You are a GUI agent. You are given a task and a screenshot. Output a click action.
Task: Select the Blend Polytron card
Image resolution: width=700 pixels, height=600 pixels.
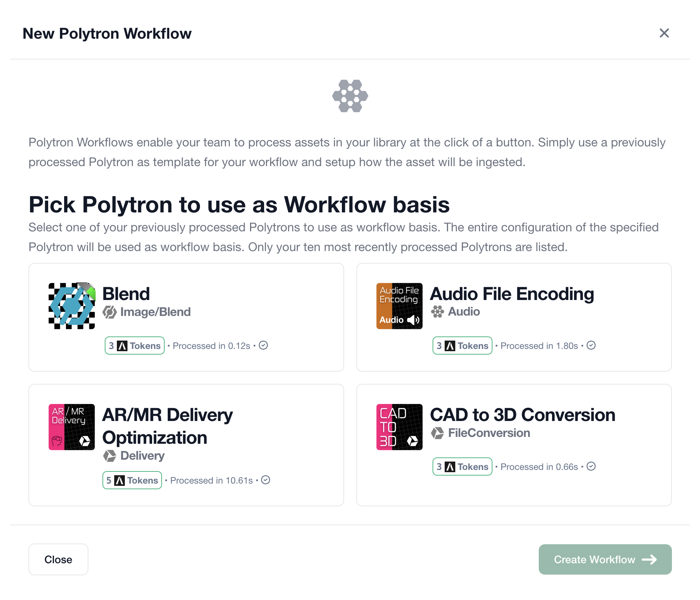186,318
